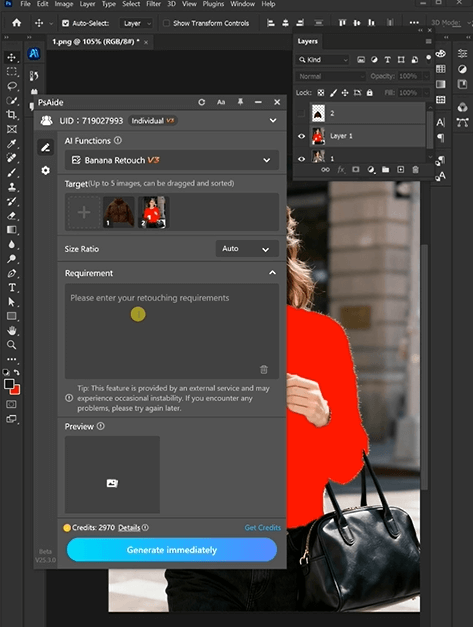Open Banana Retouch function dropdown

click(x=172, y=160)
